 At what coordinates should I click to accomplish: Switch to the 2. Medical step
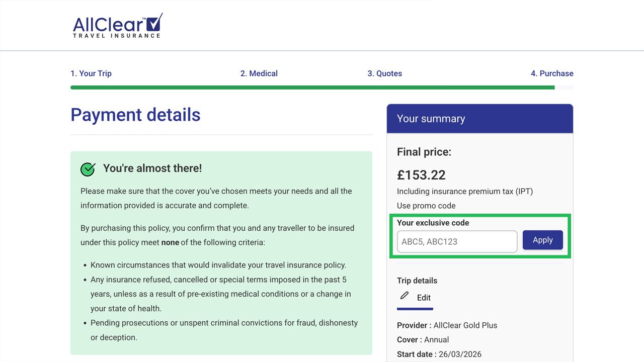click(x=259, y=73)
